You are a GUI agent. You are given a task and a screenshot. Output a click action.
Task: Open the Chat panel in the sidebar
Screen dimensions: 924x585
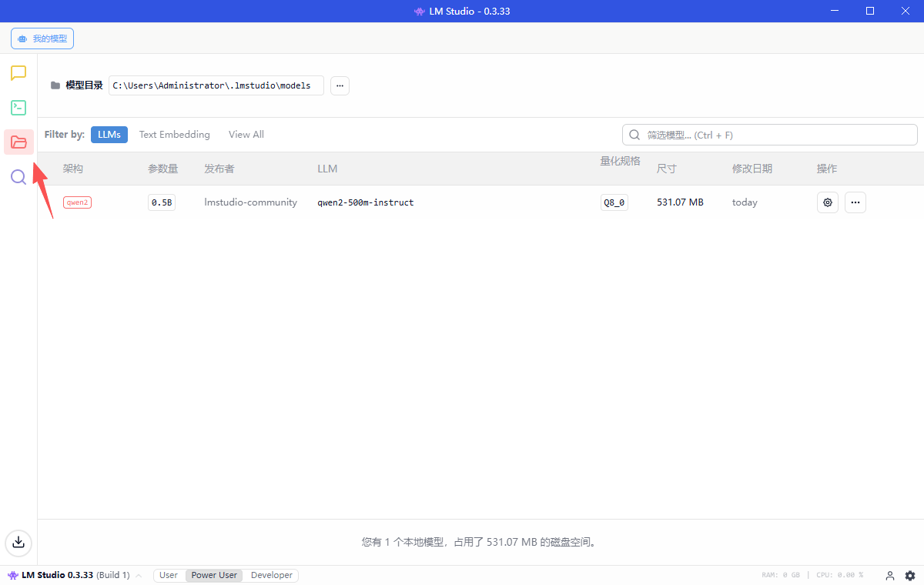18,73
